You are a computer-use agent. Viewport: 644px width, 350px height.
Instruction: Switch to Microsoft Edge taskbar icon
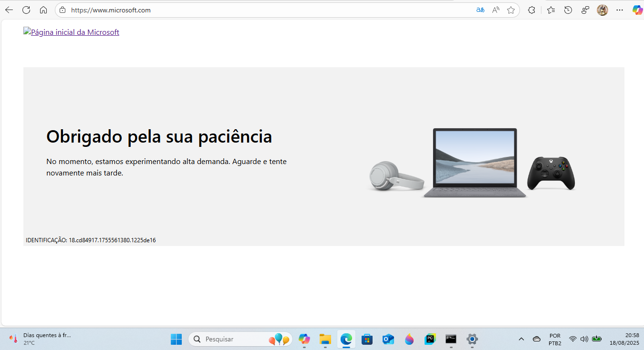(346, 339)
